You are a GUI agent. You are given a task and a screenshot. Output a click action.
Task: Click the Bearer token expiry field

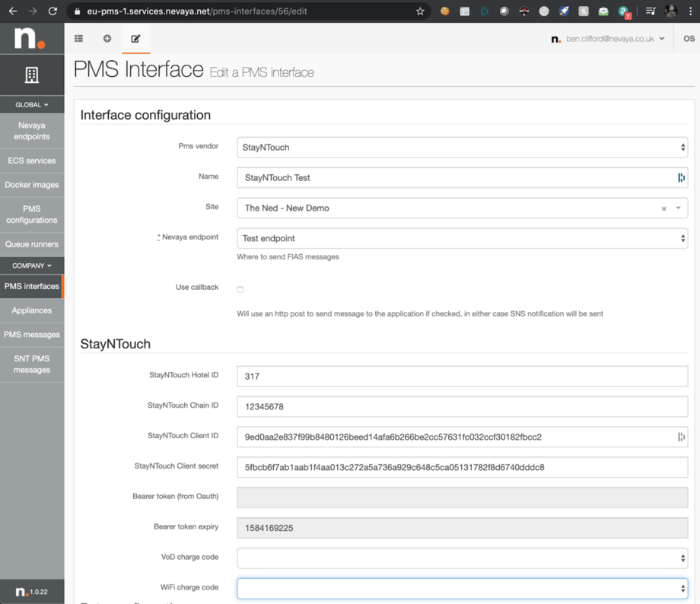tap(462, 528)
